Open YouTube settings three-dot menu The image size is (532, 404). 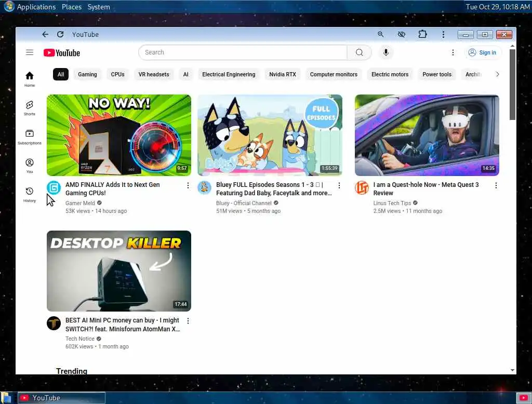tap(453, 52)
